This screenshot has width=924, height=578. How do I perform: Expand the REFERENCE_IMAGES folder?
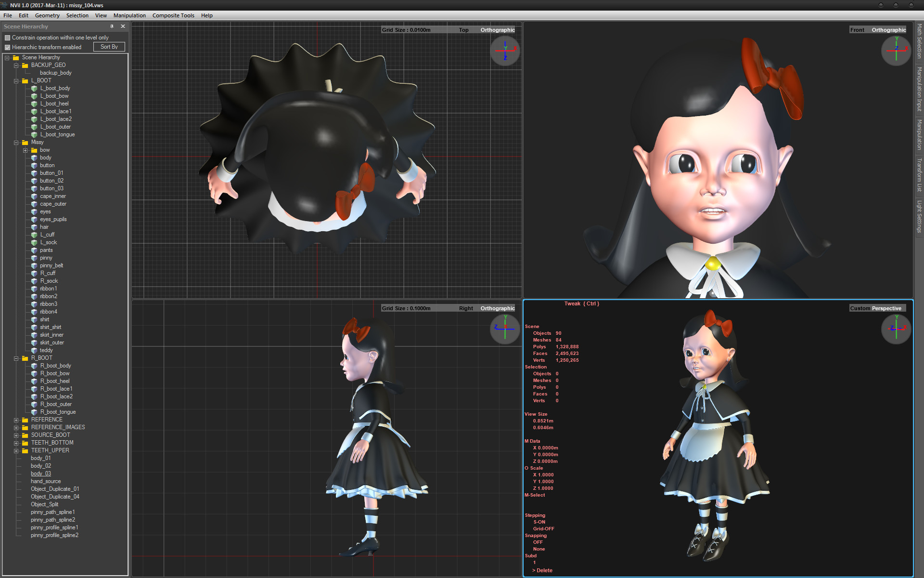pos(16,427)
